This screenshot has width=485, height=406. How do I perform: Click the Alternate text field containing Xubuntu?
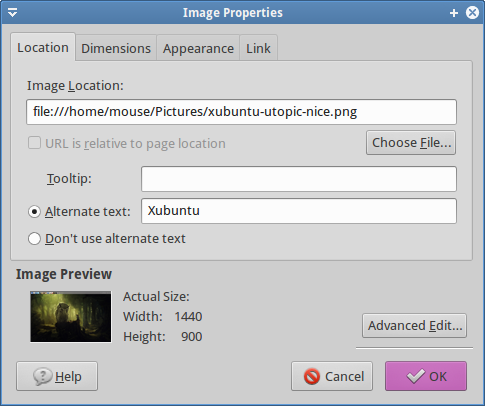pos(299,211)
